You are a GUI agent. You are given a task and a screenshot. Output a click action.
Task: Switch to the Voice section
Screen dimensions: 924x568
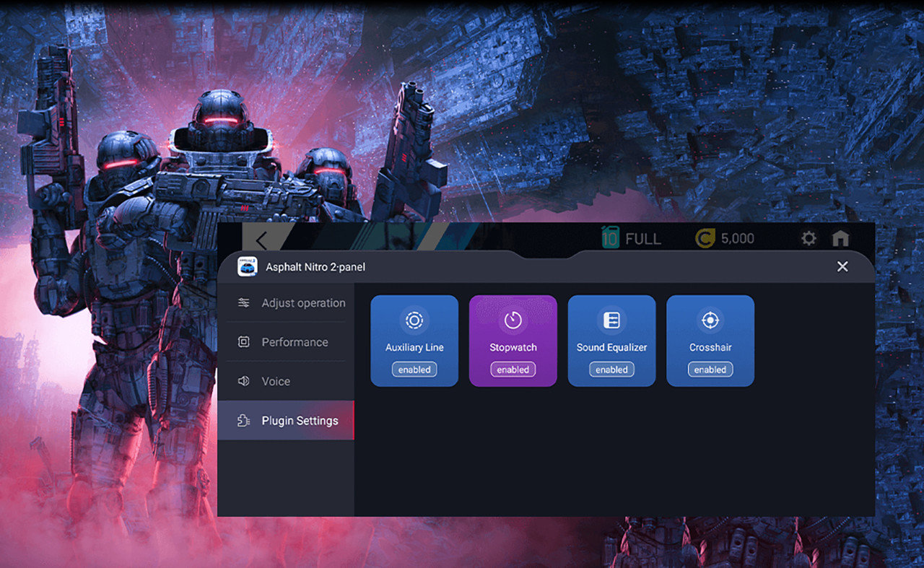pyautogui.click(x=286, y=381)
